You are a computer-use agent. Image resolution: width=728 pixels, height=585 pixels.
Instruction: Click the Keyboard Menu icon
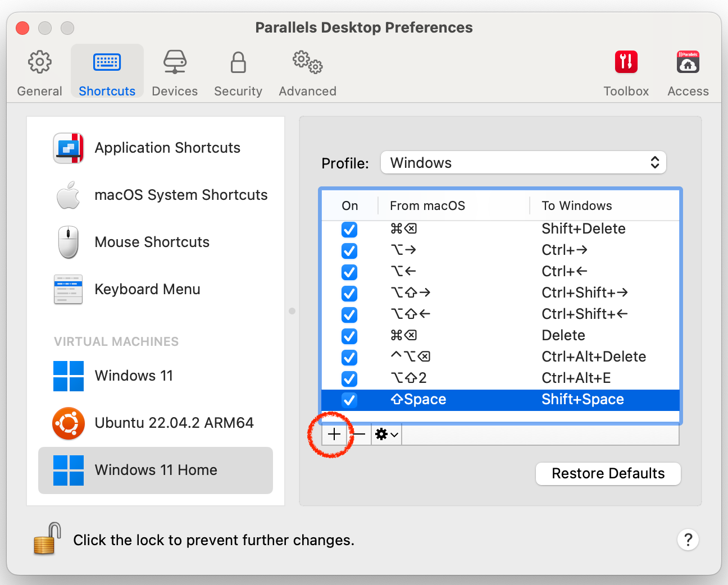69,289
